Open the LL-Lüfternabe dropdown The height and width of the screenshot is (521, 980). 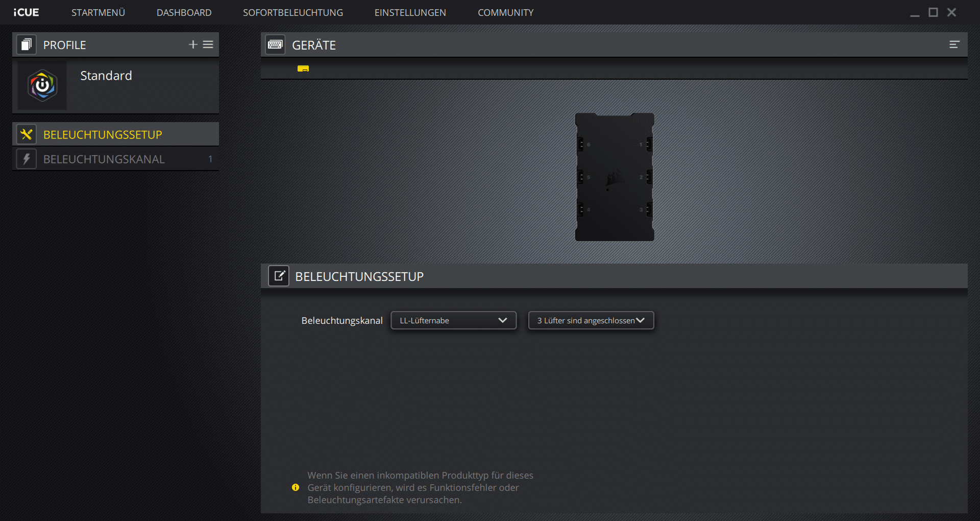click(453, 320)
